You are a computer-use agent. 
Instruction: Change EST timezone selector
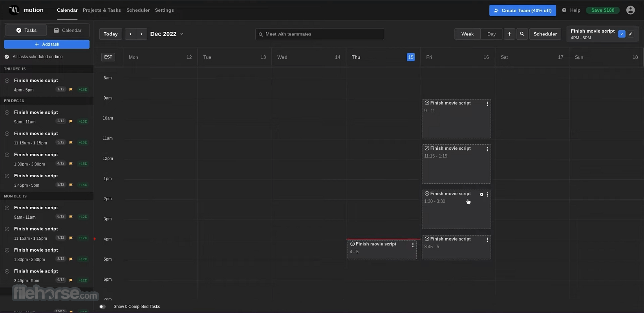(x=108, y=57)
